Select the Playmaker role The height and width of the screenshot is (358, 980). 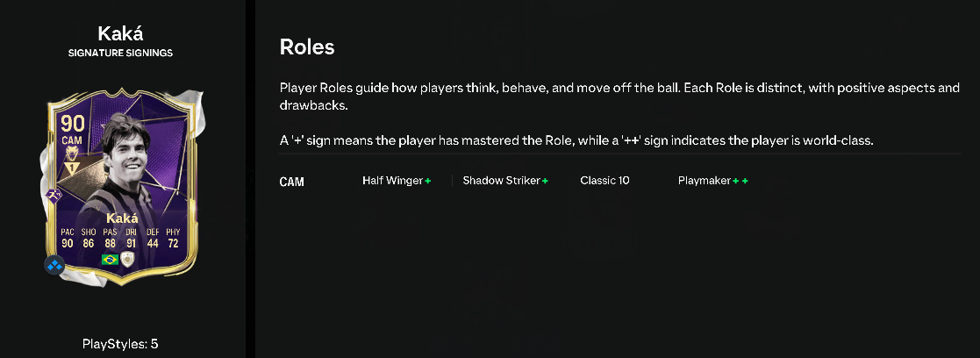tap(705, 181)
